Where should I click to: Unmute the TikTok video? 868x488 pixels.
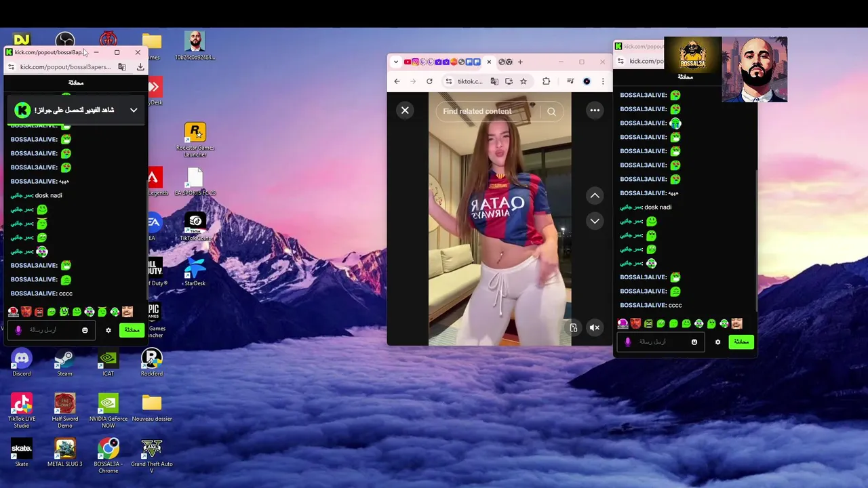point(595,328)
